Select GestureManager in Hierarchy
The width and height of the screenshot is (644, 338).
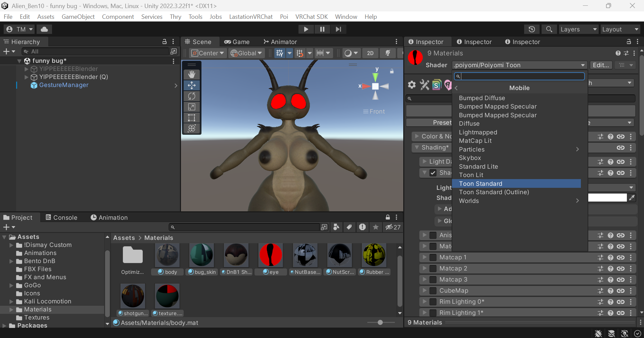click(x=64, y=85)
